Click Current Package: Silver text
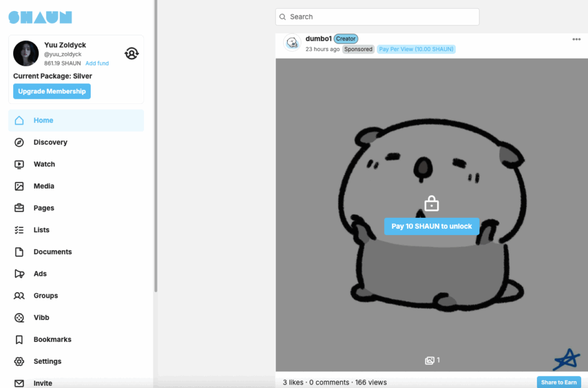588x388 pixels. click(x=52, y=76)
